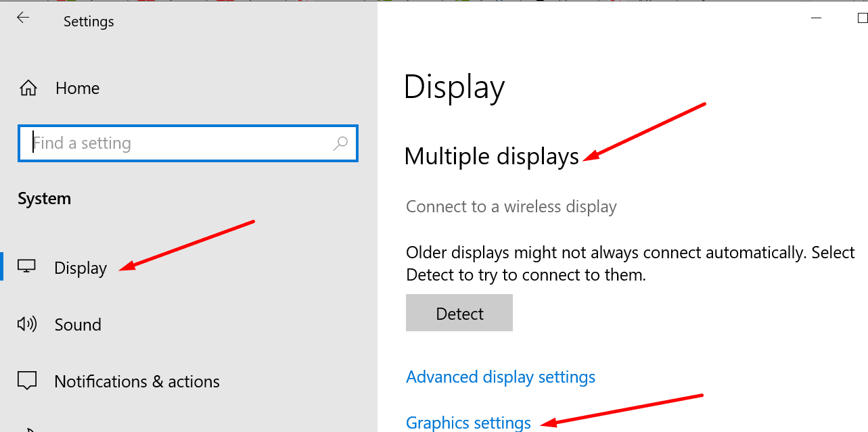Open Connect to a wireless display
This screenshot has height=432, width=868.
pyautogui.click(x=511, y=206)
